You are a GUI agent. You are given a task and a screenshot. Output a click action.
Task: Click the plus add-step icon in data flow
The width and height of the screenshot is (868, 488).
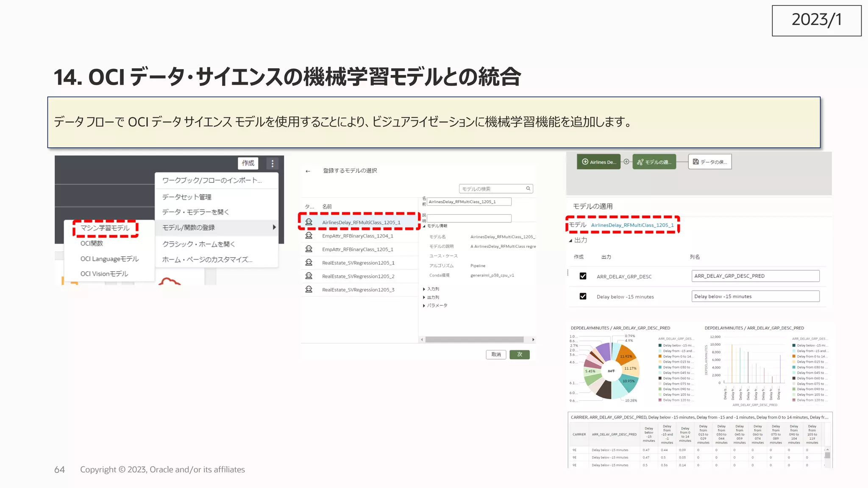(x=626, y=162)
